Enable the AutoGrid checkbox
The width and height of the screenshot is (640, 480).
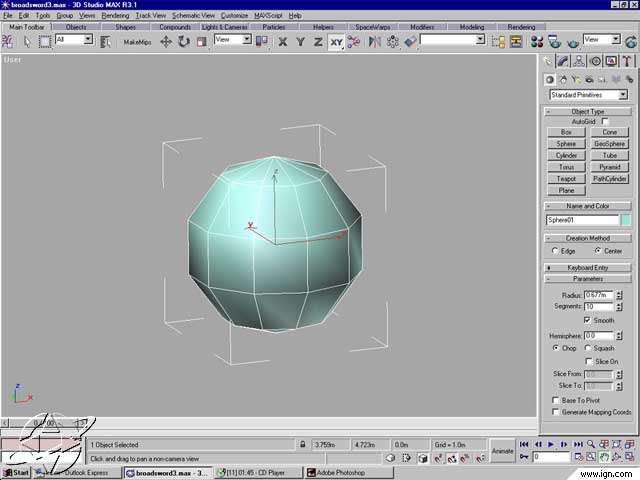pos(605,121)
